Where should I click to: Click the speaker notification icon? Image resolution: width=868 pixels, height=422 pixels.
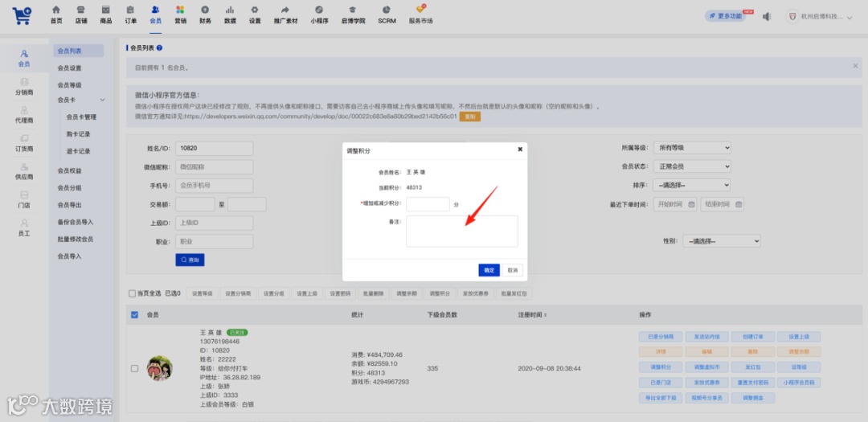point(767,17)
